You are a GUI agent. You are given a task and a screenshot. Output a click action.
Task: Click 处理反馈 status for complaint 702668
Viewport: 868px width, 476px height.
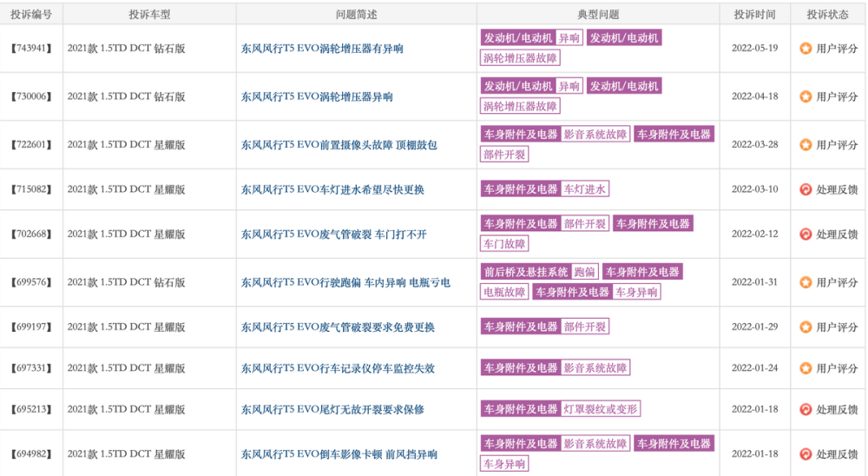837,235
